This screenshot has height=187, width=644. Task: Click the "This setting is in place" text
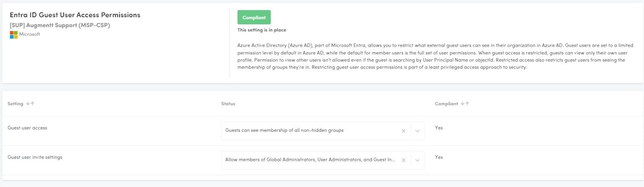262,30
